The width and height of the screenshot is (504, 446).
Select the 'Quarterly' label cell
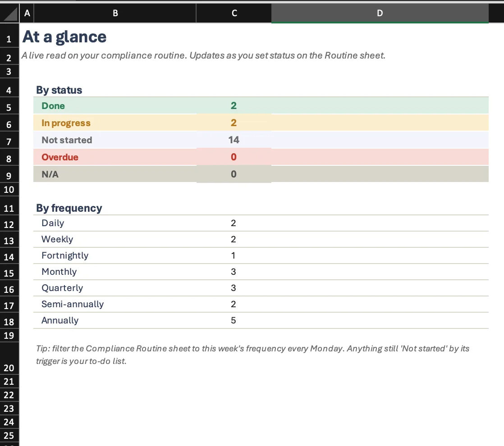coord(115,288)
